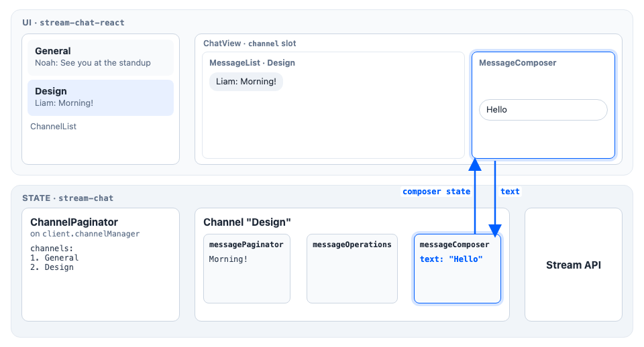Select the messageOperations box
This screenshot has height=347, width=644.
[x=352, y=269]
